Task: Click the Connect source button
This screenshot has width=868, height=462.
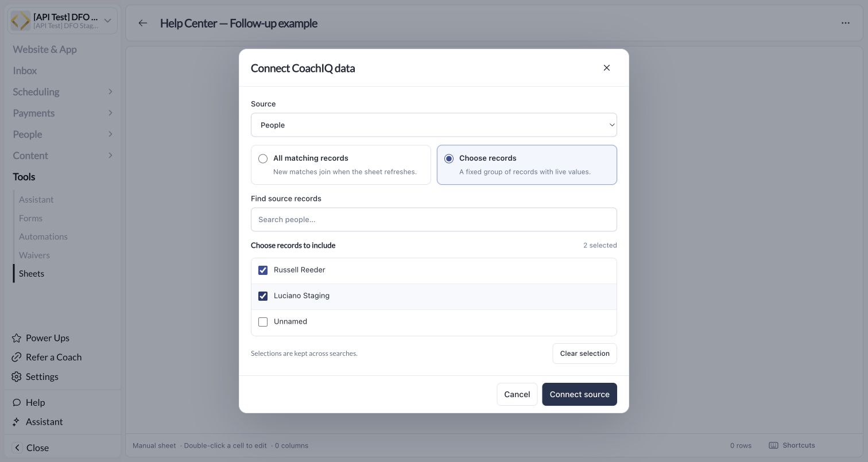Action: [x=579, y=394]
